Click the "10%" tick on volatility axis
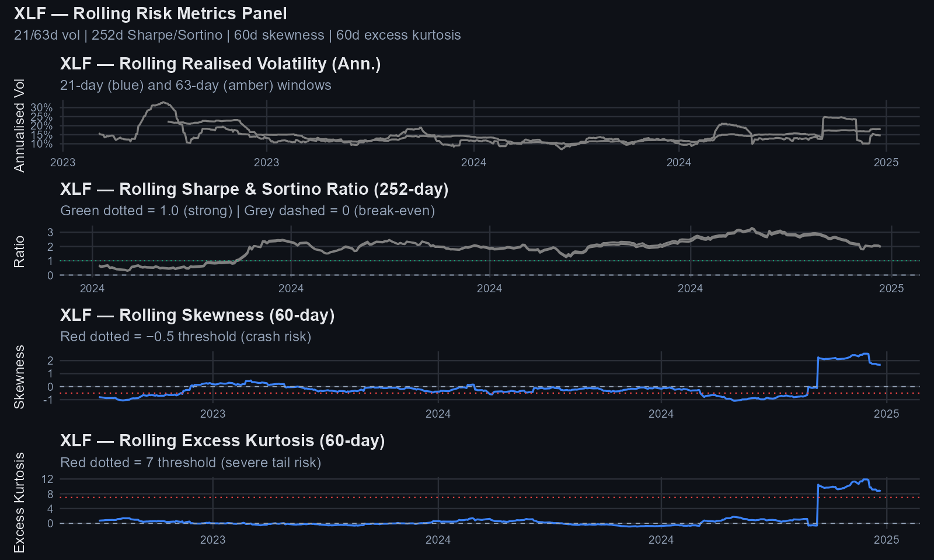934x560 pixels. pyautogui.click(x=41, y=143)
